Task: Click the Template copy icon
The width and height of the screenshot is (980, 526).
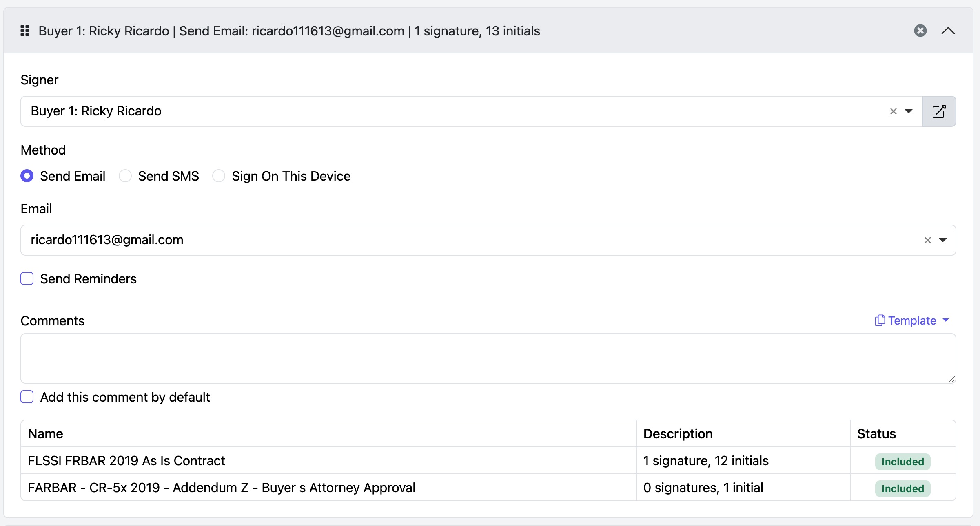Action: point(880,320)
